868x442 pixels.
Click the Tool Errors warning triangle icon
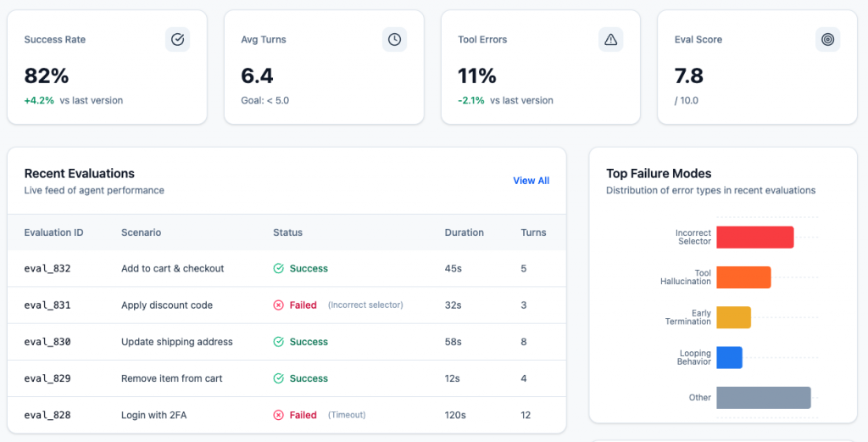point(610,39)
